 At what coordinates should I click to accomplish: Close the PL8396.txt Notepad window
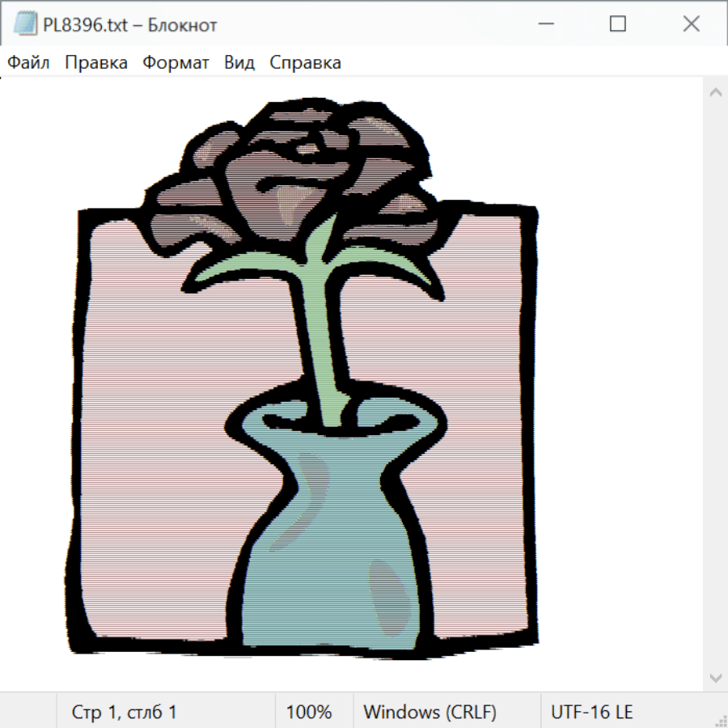[x=691, y=24]
